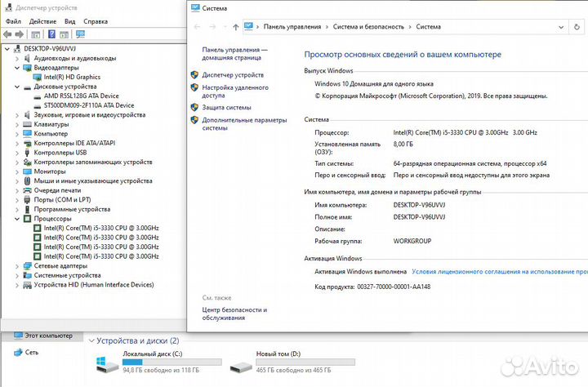This screenshot has width=588, height=387.
Task: Click the 8,00 ГБ installed memory value
Action: [x=403, y=144]
